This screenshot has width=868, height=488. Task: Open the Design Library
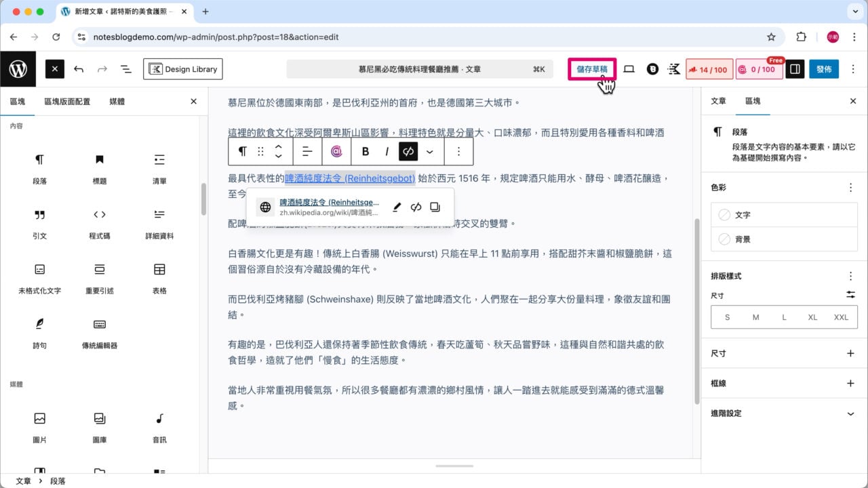pyautogui.click(x=182, y=68)
